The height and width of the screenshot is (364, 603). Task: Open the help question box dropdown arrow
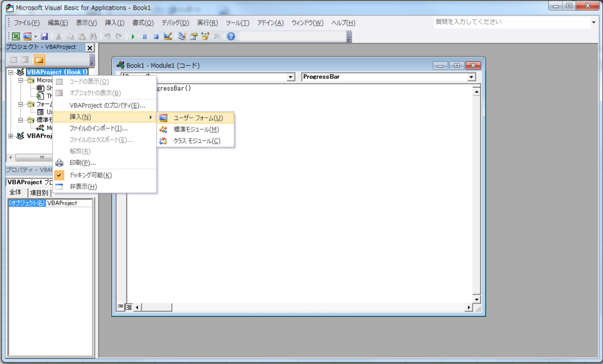pos(594,22)
